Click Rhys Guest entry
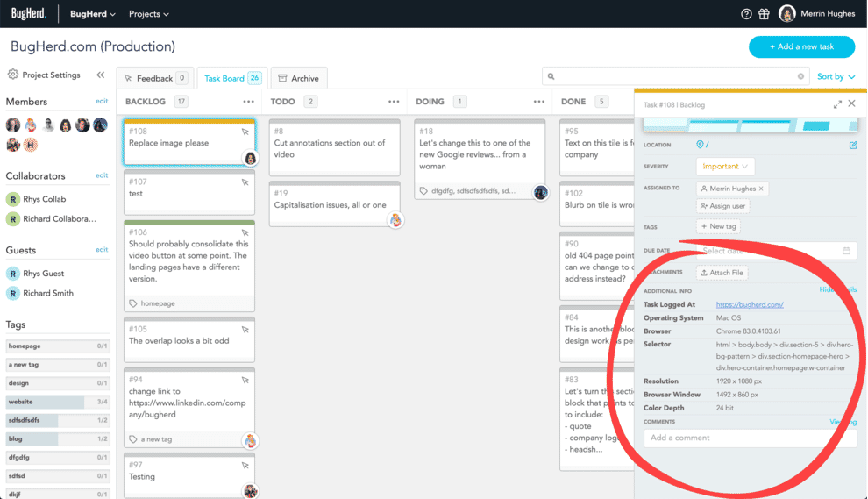The width and height of the screenshot is (868, 499). (x=35, y=273)
